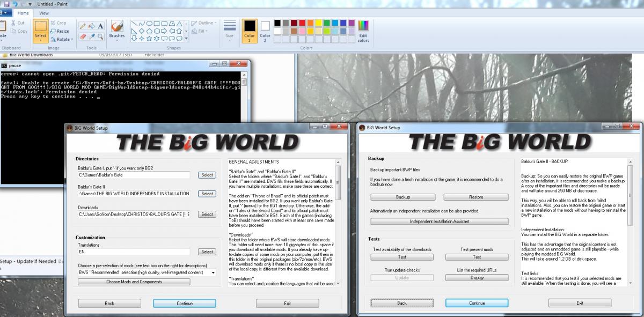Viewport: 644px width, 317px height.
Task: Activate the Text tool in Paint
Action: coord(100,26)
